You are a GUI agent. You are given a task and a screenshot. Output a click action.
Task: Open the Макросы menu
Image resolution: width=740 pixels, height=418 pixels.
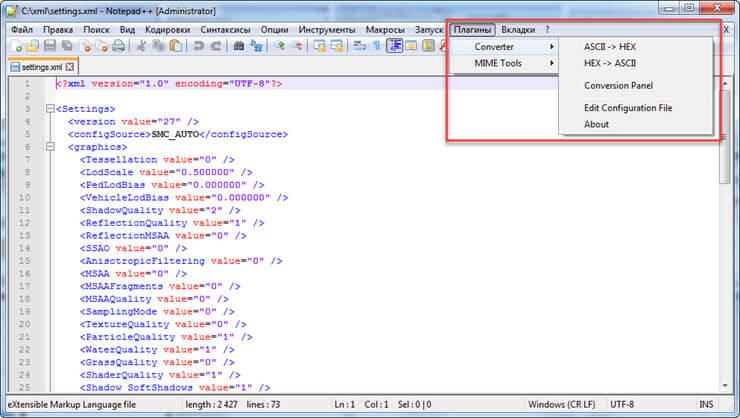coord(385,30)
